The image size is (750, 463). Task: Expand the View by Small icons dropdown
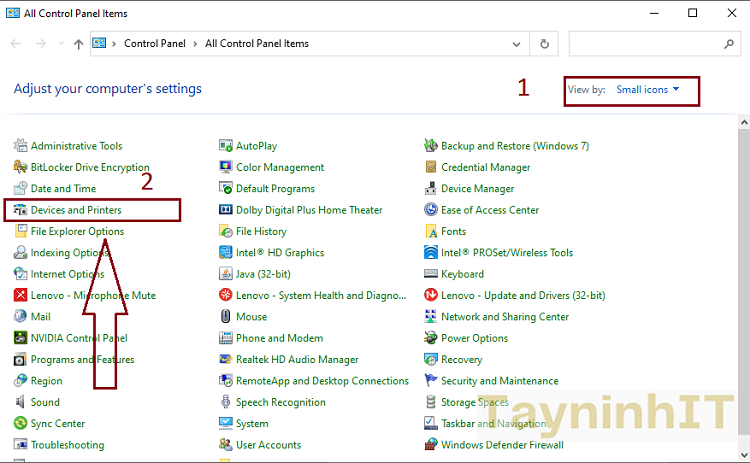point(647,90)
